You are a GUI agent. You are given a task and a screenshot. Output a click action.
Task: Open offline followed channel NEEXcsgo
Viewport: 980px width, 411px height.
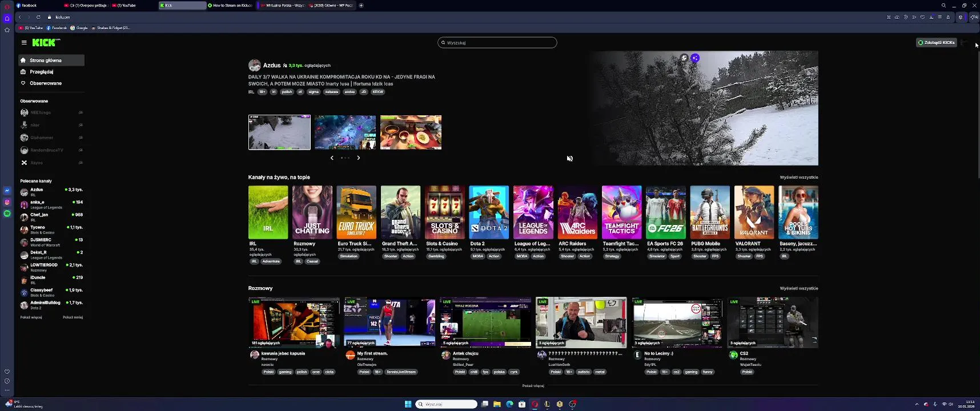pyautogui.click(x=51, y=112)
